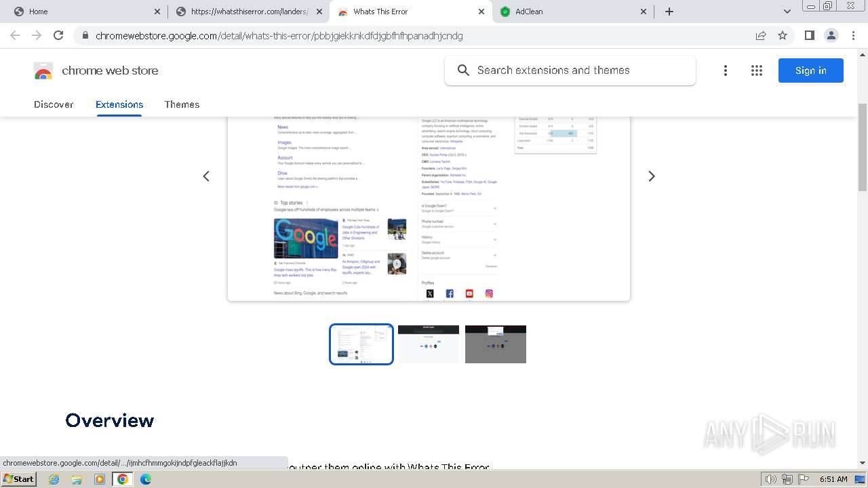Click the volume speaker tray icon
The image size is (868, 488).
click(770, 479)
